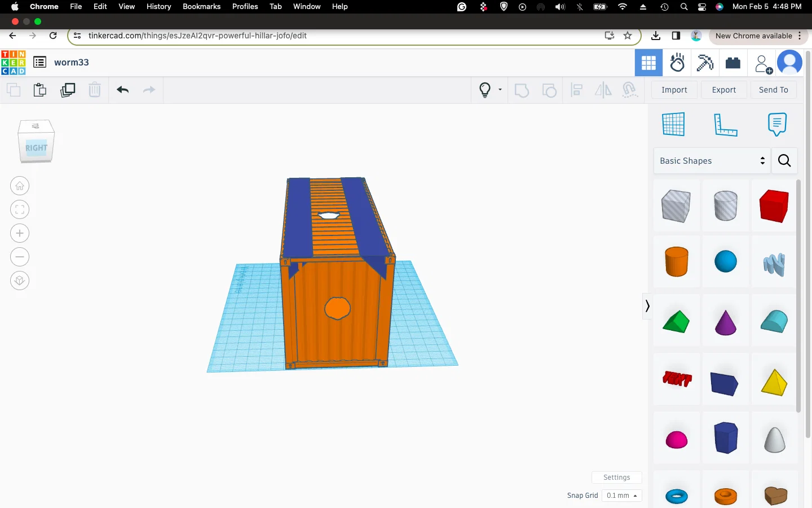Open the History menu
Image resolution: width=812 pixels, height=508 pixels.
click(158, 6)
